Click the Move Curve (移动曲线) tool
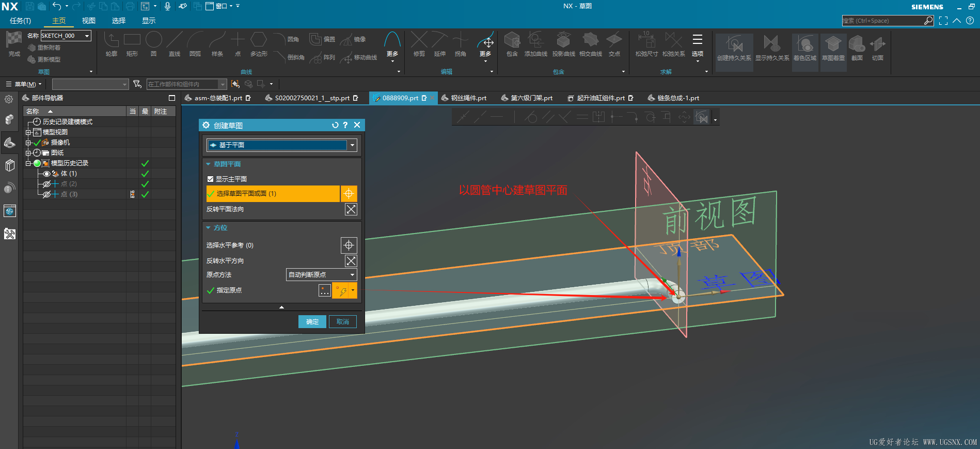The height and width of the screenshot is (449, 980). (x=358, y=57)
